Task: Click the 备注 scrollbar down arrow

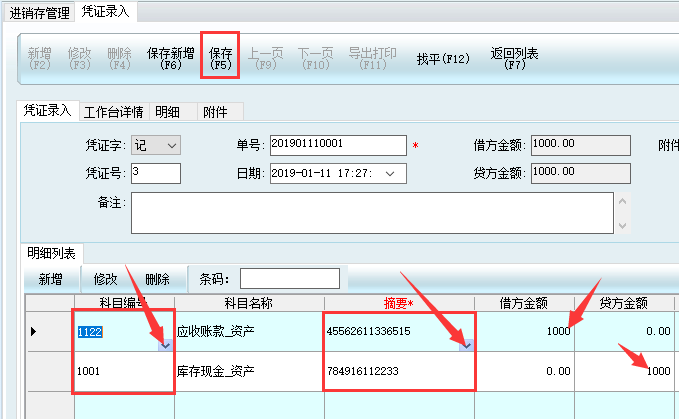Action: coord(621,224)
